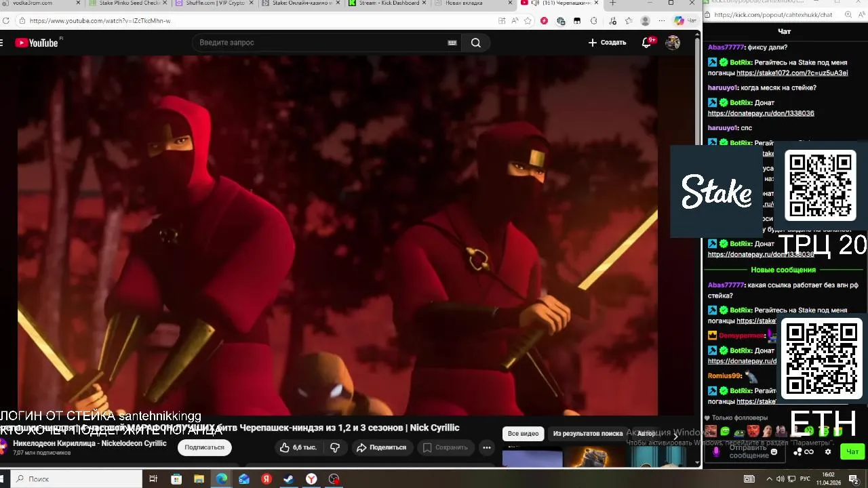Add page to favorites star icon

(x=528, y=21)
